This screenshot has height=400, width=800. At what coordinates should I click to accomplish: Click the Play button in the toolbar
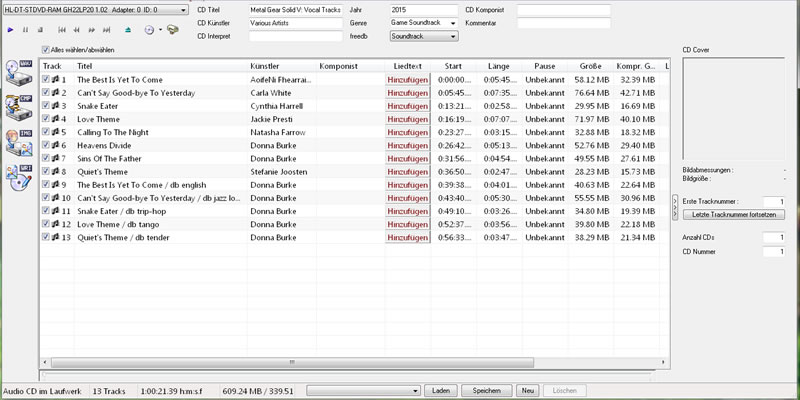pos(10,31)
